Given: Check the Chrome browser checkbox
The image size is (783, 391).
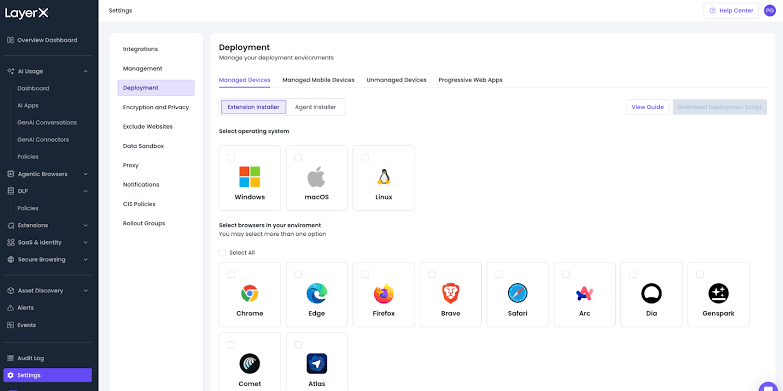Looking at the screenshot, I should [231, 274].
